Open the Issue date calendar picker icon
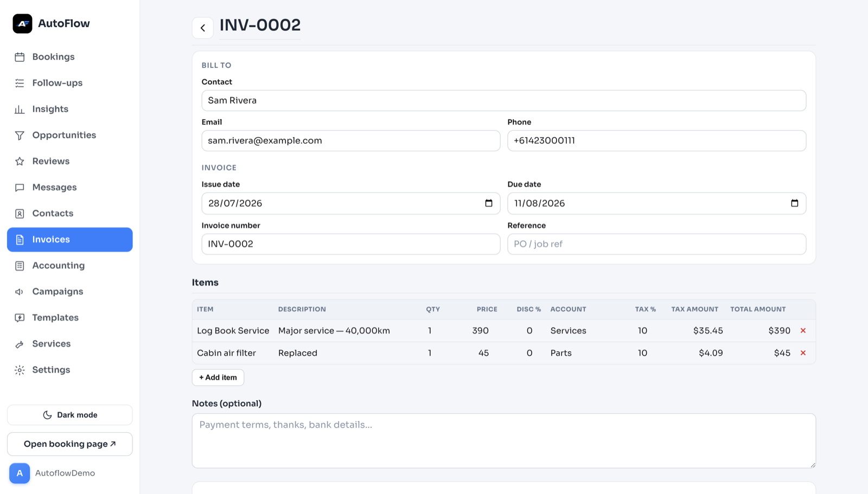This screenshot has height=494, width=868. (x=489, y=203)
